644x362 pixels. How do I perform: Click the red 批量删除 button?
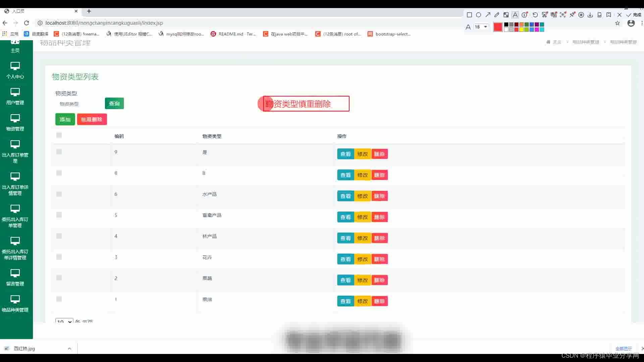point(92,119)
